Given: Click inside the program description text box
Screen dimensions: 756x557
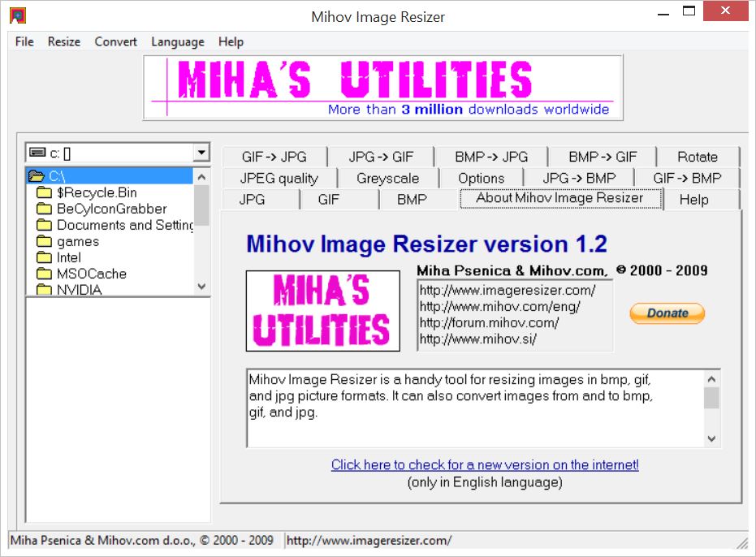Looking at the screenshot, I should point(475,408).
